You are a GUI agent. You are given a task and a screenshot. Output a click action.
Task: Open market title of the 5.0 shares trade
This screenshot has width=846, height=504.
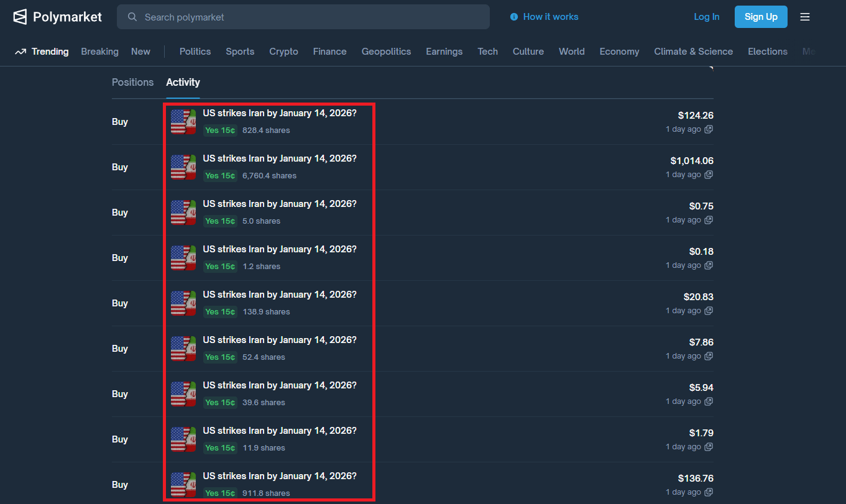280,204
